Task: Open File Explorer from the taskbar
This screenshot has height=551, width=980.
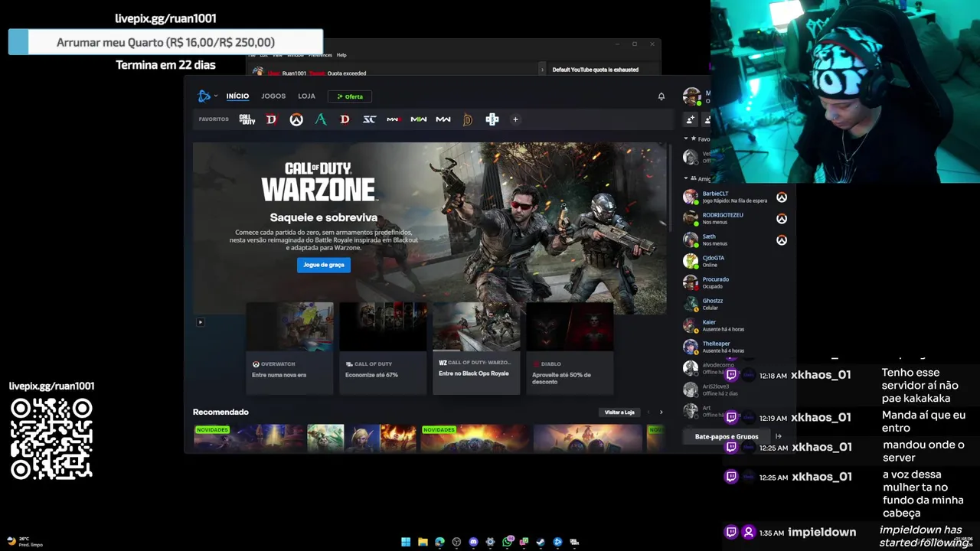Action: coord(423,542)
